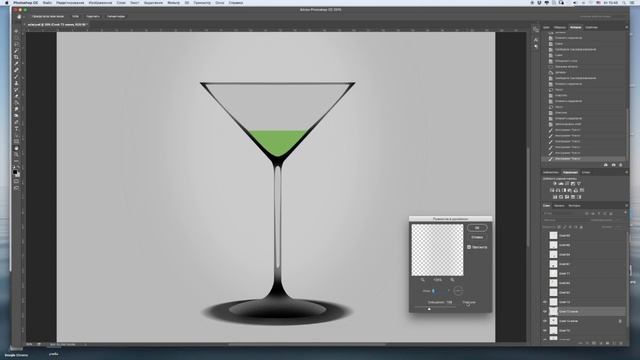Add layer style with fx icon
This screenshot has height=360, width=640.
click(587, 344)
